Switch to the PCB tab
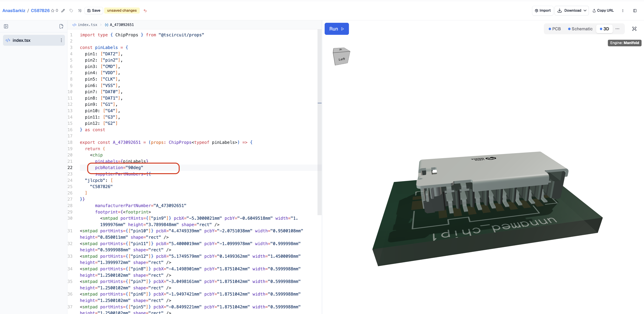This screenshot has height=314, width=644. tap(555, 29)
